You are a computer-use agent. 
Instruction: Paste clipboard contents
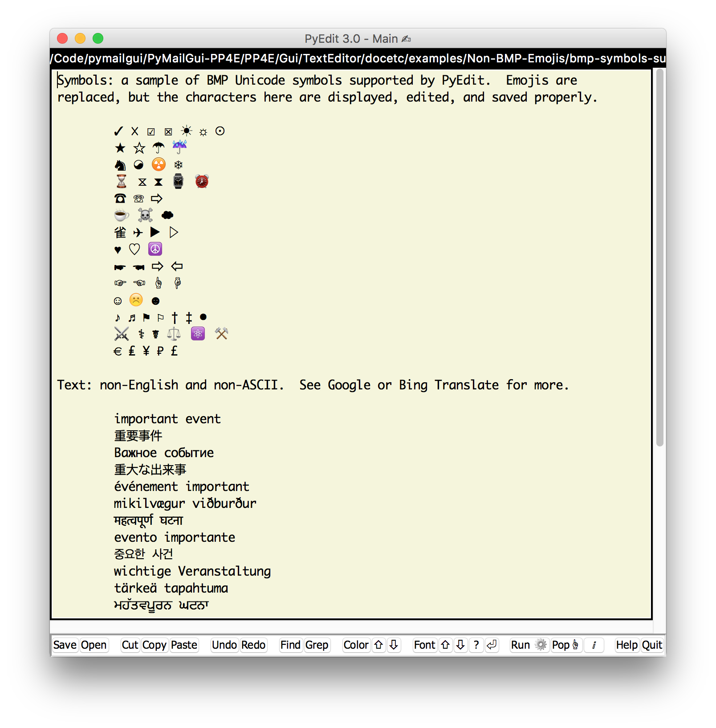coord(184,645)
